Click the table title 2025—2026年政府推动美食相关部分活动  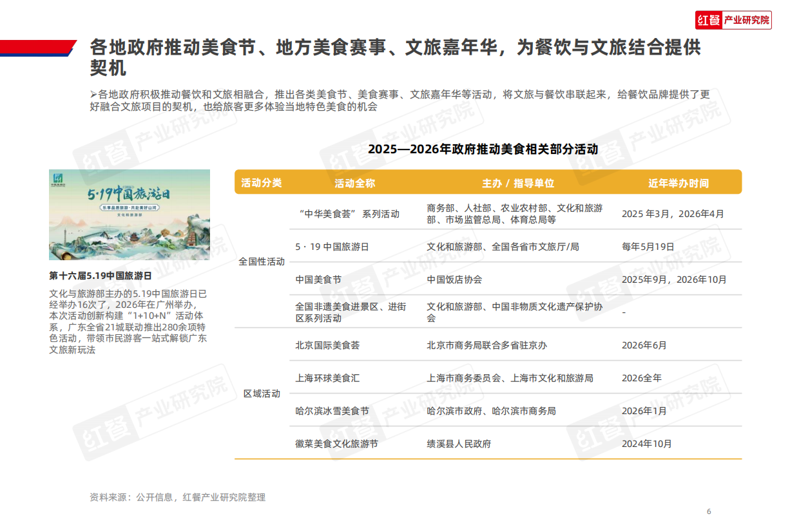click(x=483, y=149)
